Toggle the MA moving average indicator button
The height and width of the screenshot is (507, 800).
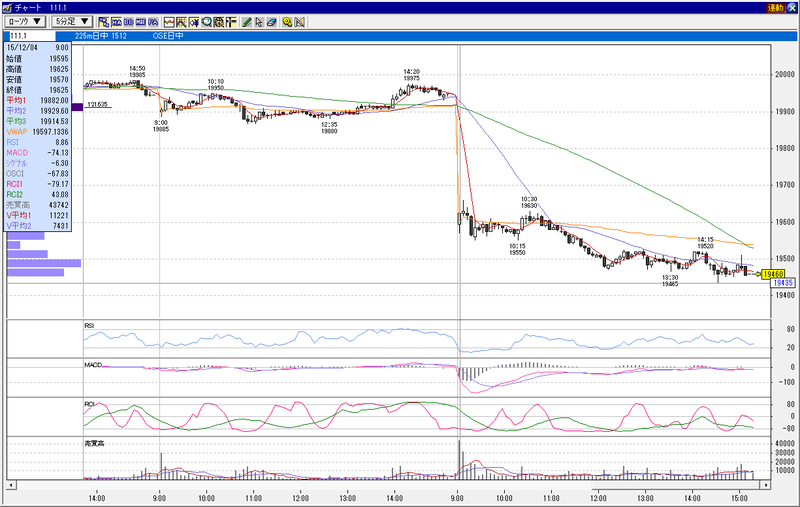click(116, 22)
